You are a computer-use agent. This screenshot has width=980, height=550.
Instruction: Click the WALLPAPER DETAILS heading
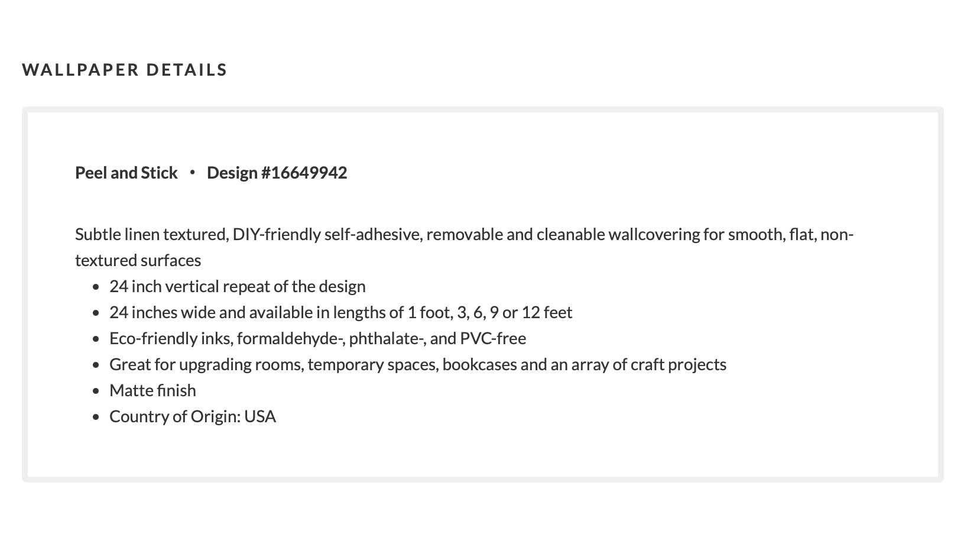124,70
